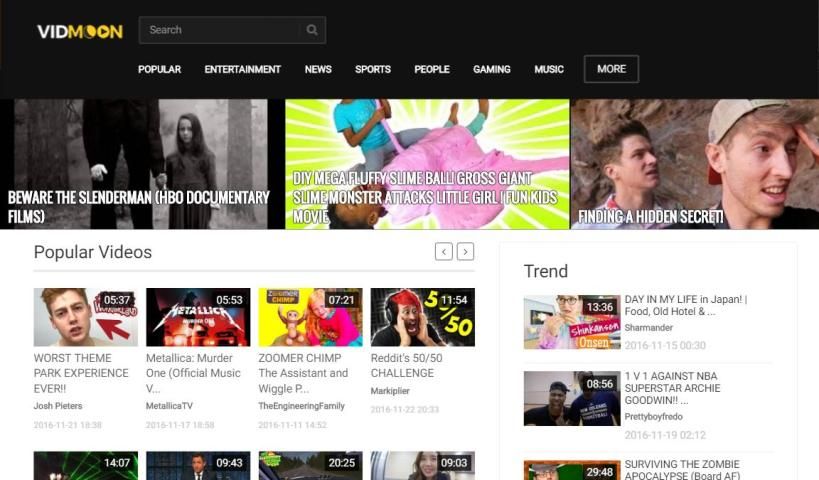Go to previous popular videos page
The height and width of the screenshot is (480, 819).
coord(444,252)
